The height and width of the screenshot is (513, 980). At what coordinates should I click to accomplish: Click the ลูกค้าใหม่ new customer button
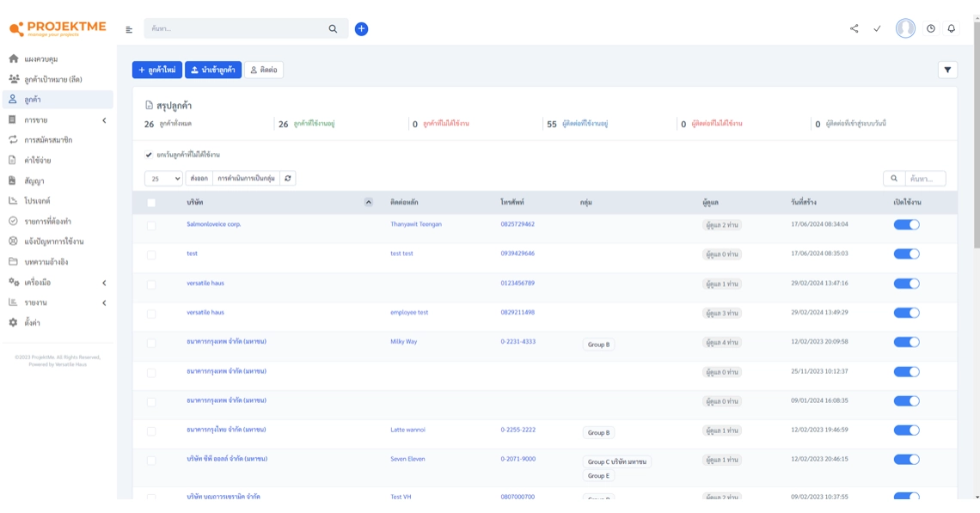point(157,70)
